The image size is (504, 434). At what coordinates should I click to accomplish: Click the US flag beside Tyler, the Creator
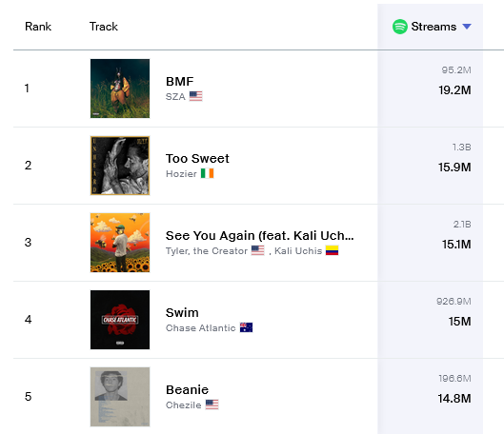click(x=258, y=250)
